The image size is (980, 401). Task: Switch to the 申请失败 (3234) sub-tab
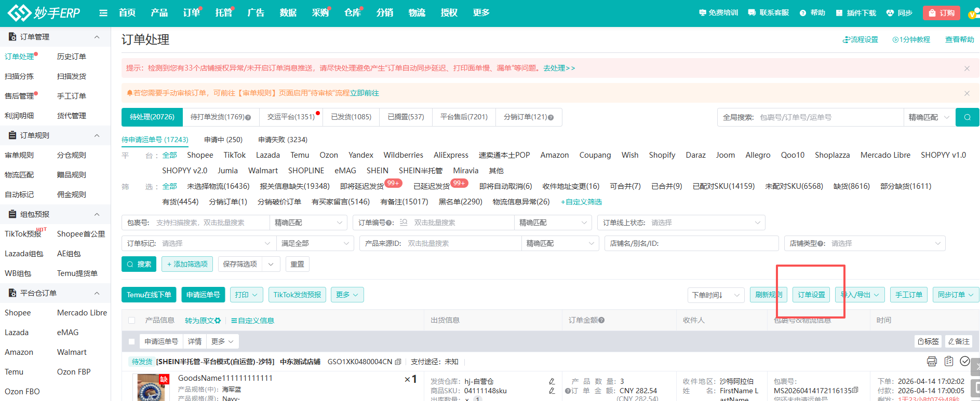[x=283, y=140]
